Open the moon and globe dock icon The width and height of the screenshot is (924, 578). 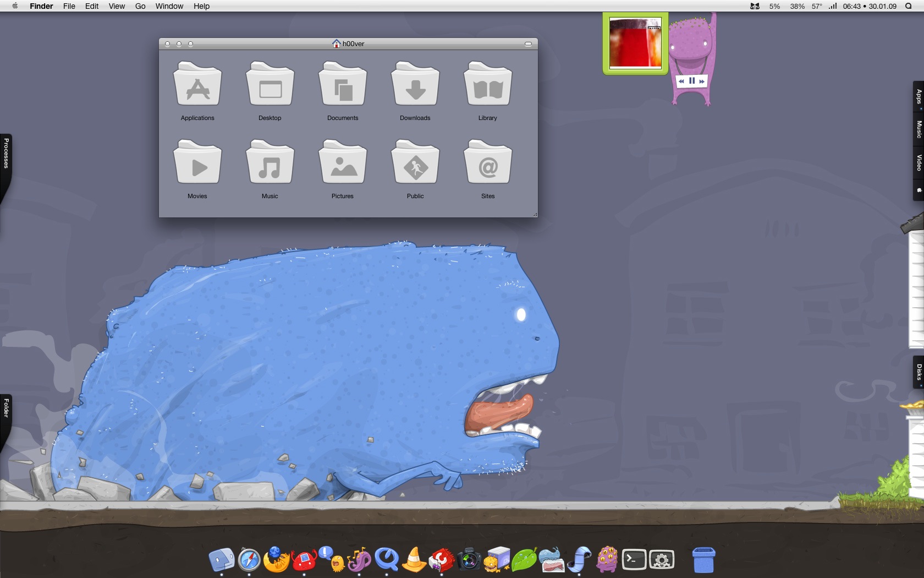(x=276, y=560)
